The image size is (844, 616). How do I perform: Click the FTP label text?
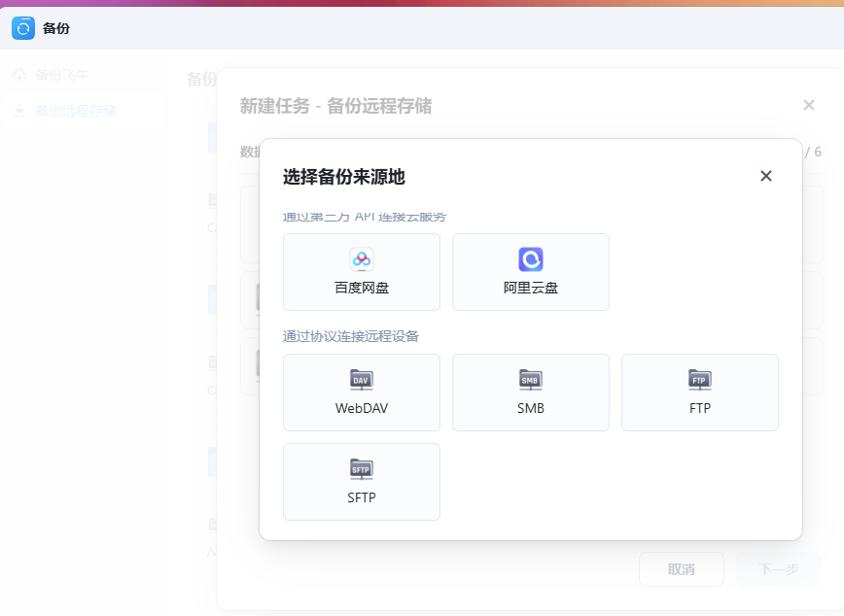pos(700,408)
